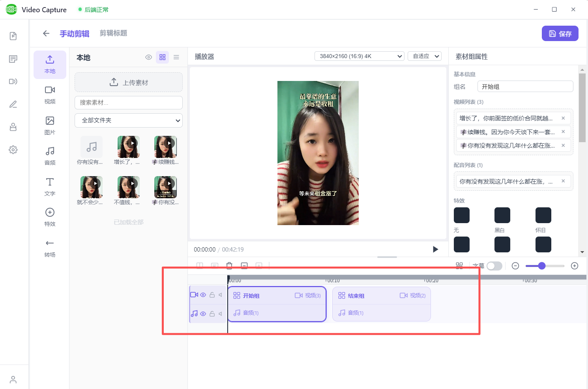Click the play button in the player

pos(435,249)
